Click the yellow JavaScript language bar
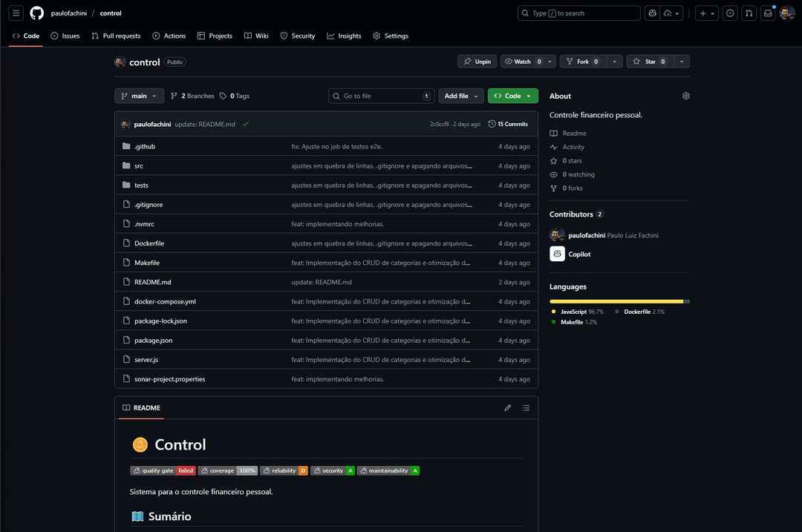The height and width of the screenshot is (532, 802). coord(616,301)
